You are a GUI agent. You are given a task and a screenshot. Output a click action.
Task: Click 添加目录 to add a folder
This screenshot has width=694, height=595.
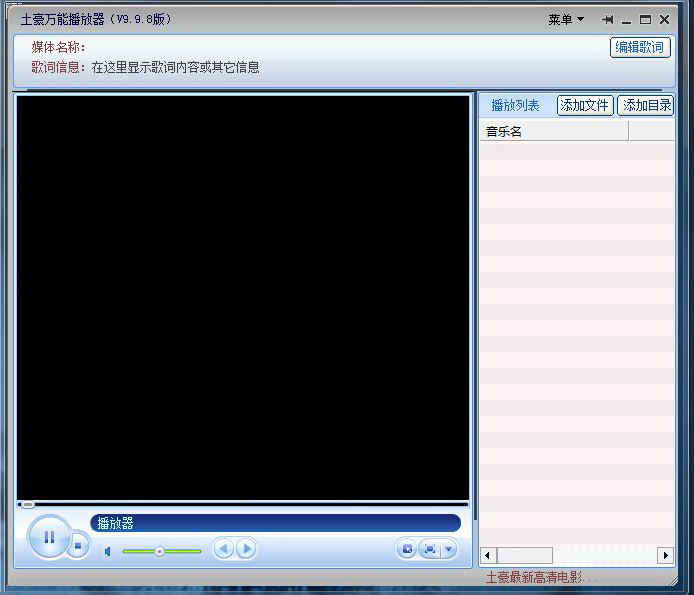coord(646,105)
